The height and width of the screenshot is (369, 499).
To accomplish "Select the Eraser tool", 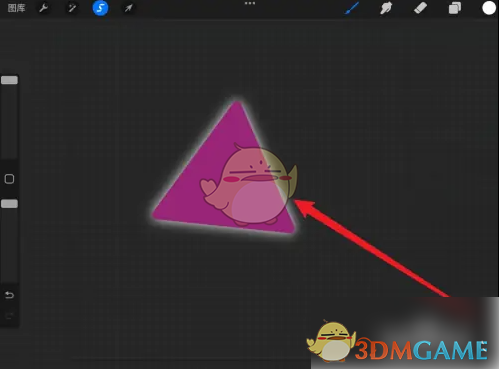I will click(x=420, y=8).
